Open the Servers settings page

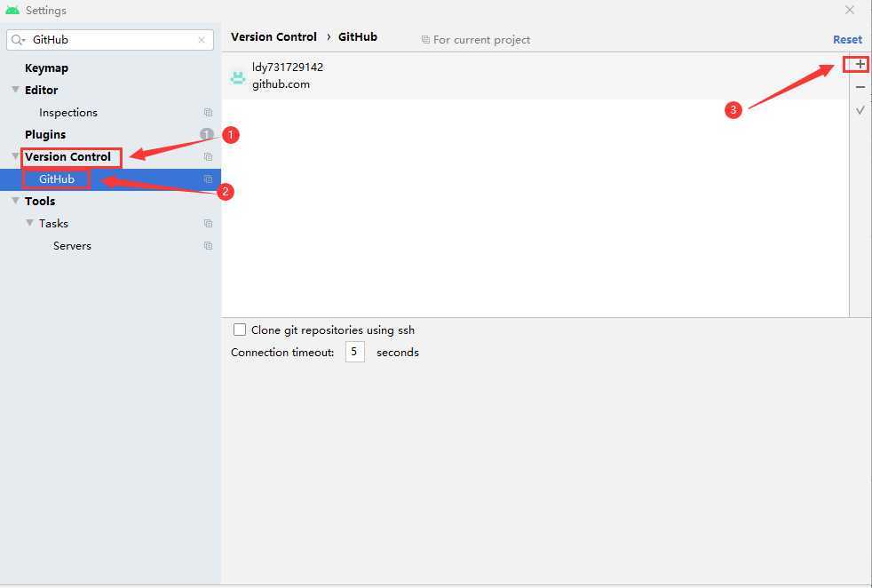(72, 246)
